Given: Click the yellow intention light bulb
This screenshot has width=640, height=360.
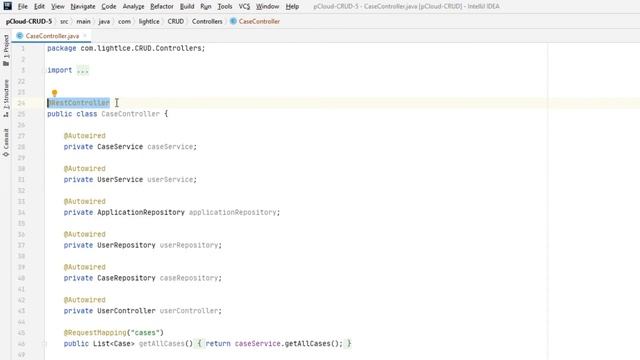Looking at the screenshot, I should pyautogui.click(x=54, y=93).
